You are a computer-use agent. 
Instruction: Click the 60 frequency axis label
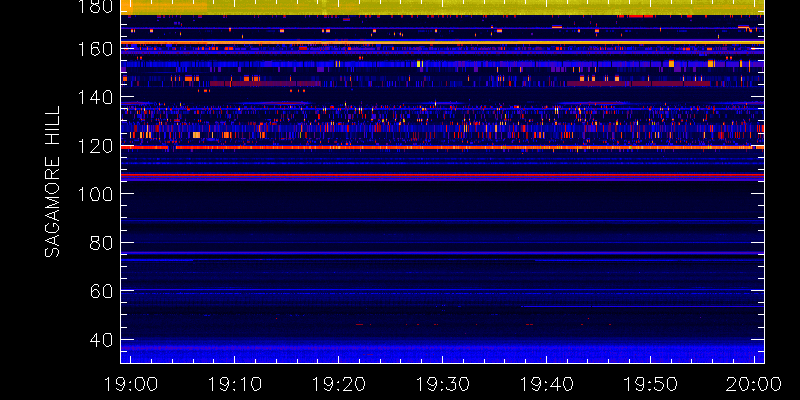pyautogui.click(x=102, y=291)
